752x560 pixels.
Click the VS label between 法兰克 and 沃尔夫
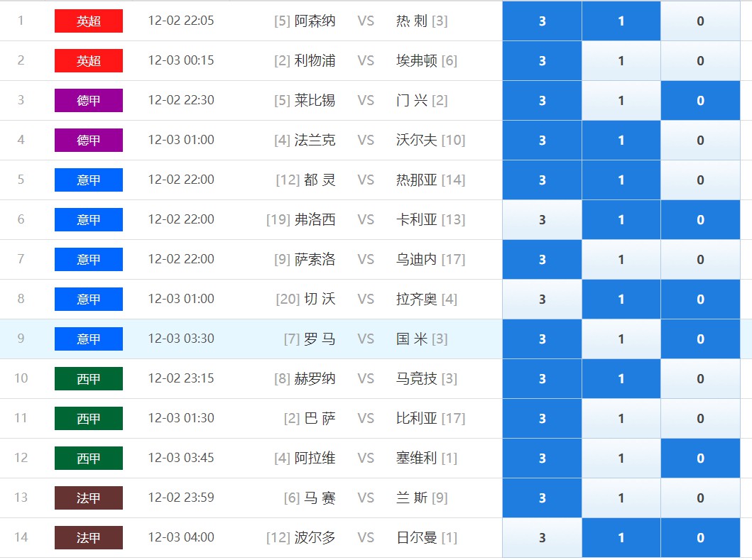click(366, 140)
